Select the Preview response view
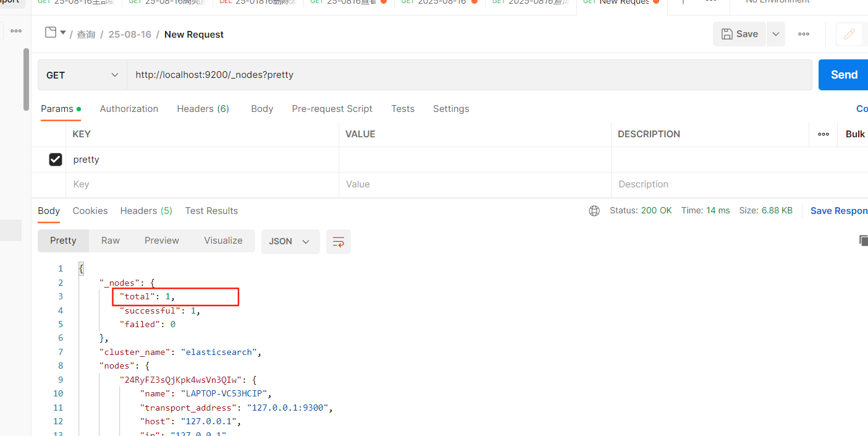Viewport: 868px width, 436px height. pyautogui.click(x=162, y=241)
